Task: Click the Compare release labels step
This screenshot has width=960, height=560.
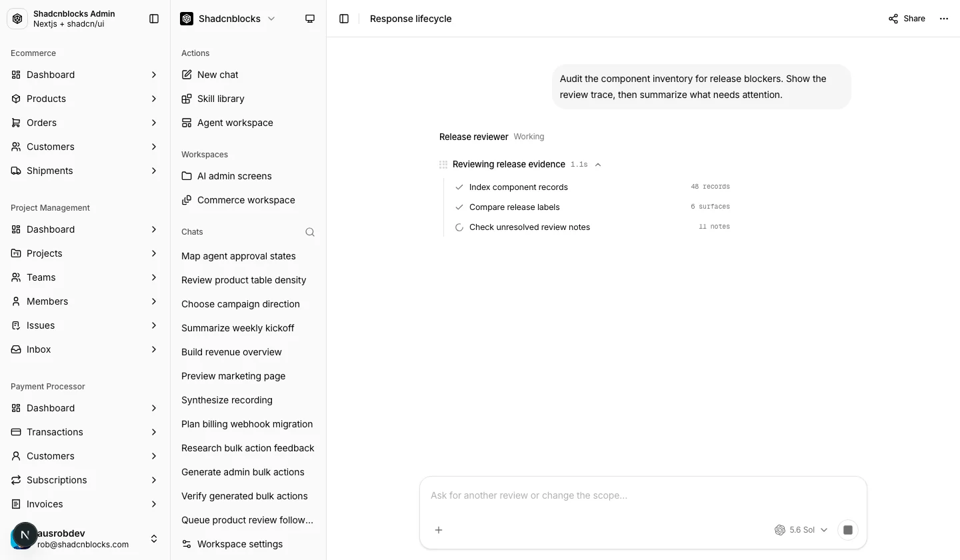Action: coord(592,207)
